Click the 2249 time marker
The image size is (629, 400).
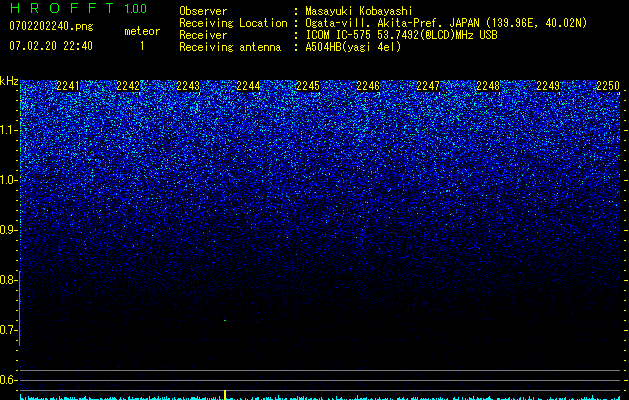point(548,86)
